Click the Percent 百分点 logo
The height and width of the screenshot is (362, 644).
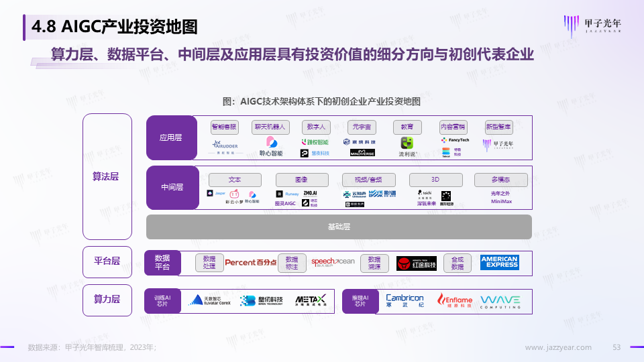pos(250,263)
